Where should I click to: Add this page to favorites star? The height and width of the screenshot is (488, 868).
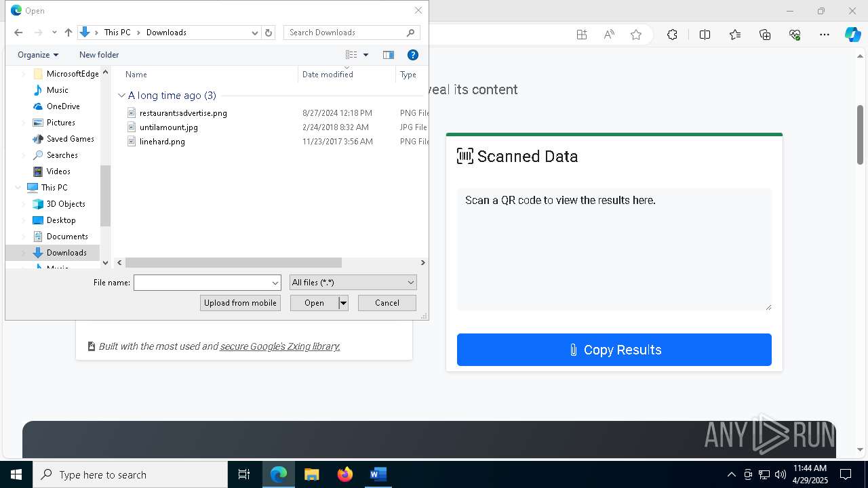636,35
